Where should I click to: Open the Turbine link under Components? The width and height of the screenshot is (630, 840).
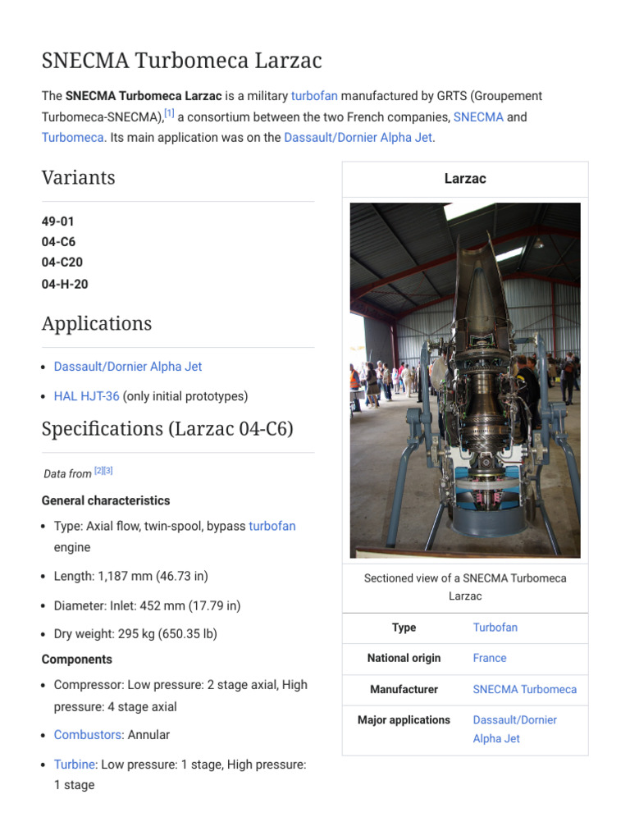[x=75, y=765]
